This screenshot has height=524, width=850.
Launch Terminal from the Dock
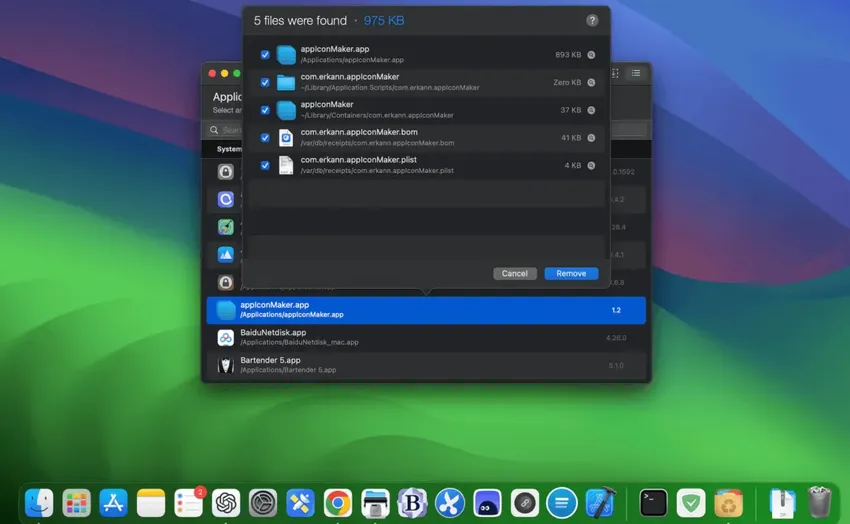654,502
